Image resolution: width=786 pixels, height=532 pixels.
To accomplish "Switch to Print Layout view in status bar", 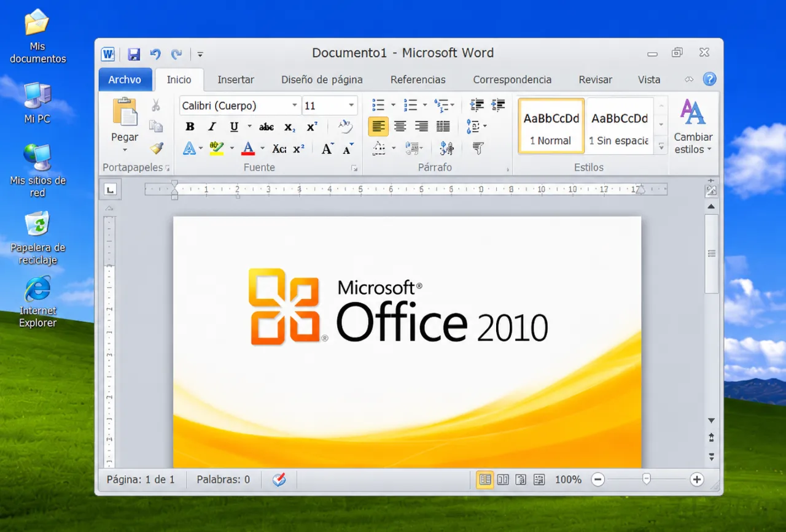I will pyautogui.click(x=485, y=479).
